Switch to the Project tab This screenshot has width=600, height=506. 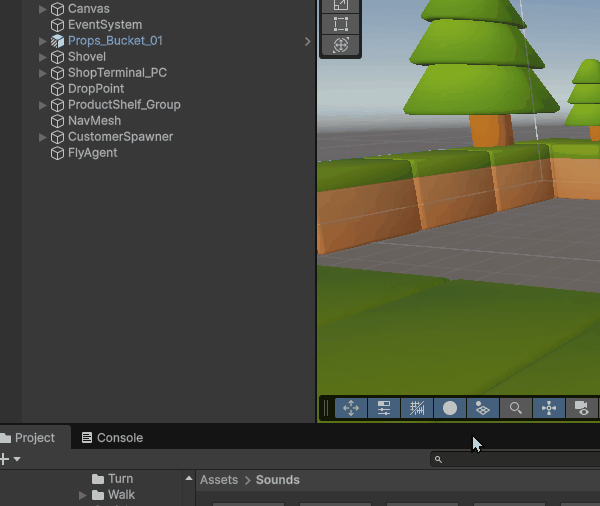click(29, 438)
